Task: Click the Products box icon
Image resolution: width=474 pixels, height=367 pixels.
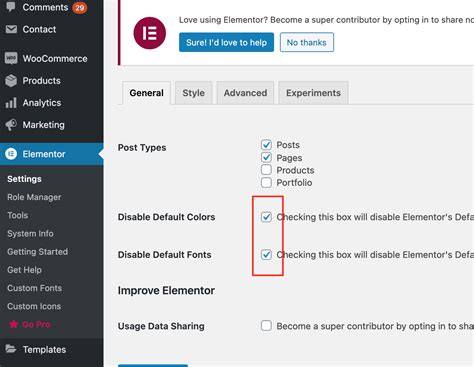Action: (11, 81)
